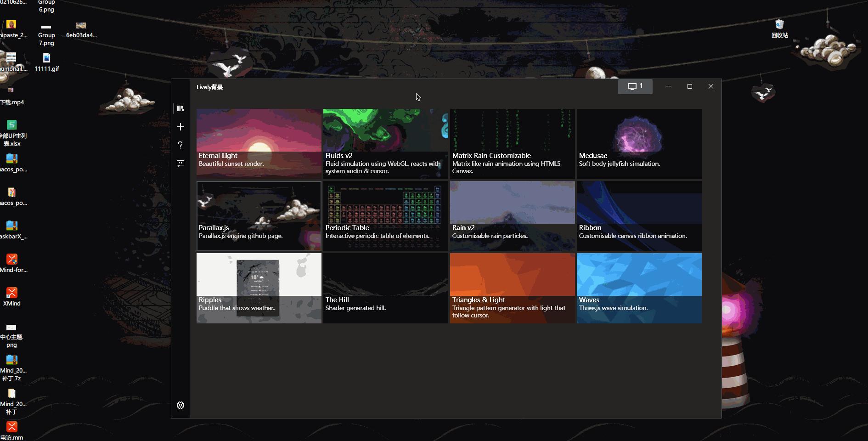The image size is (868, 441).
Task: Open the wallpaper library view in sidebar
Action: (x=180, y=108)
